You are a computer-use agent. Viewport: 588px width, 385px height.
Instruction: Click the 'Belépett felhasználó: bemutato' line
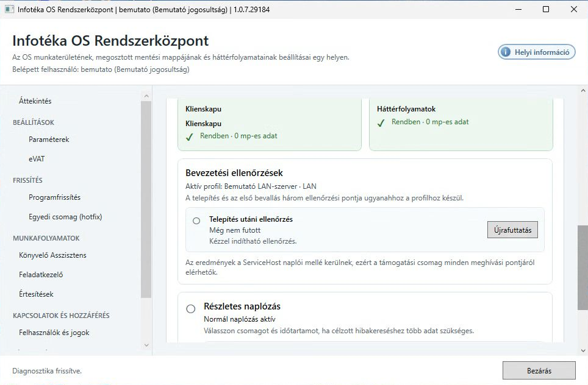pyautogui.click(x=101, y=69)
